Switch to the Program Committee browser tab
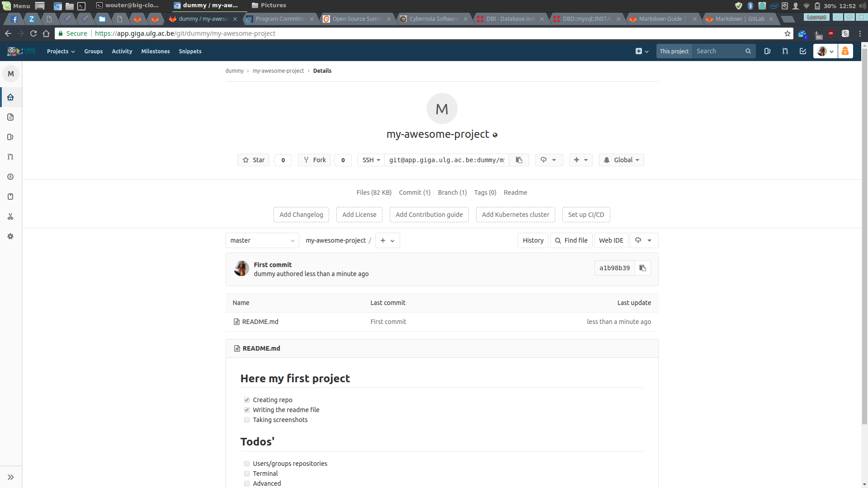The height and width of the screenshot is (488, 868). 279,19
